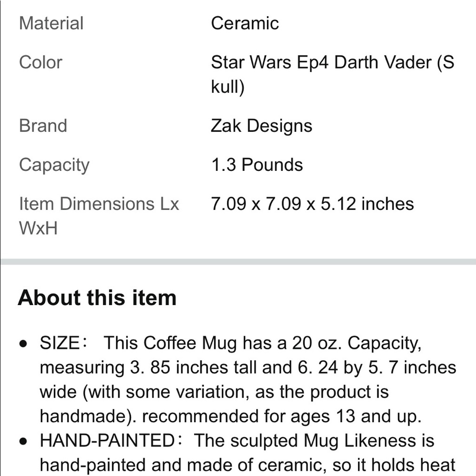The width and height of the screenshot is (476, 476).
Task: Click the 'recommended for ages 13 and up' text
Action: (282, 416)
